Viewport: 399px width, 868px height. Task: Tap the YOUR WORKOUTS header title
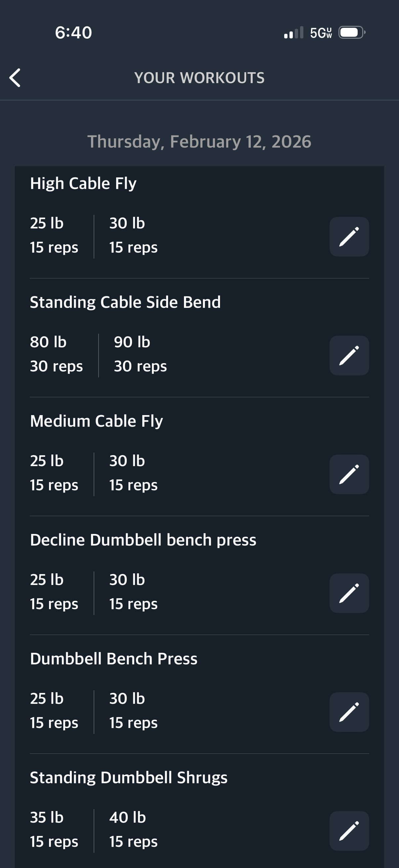[x=199, y=78]
